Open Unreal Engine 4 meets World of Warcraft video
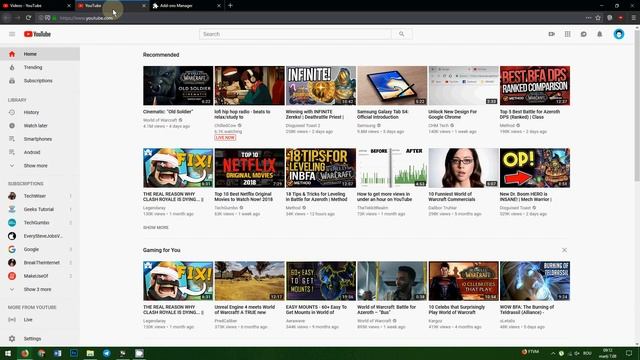Viewport: 640px width, 360px height. pyautogui.click(x=249, y=281)
